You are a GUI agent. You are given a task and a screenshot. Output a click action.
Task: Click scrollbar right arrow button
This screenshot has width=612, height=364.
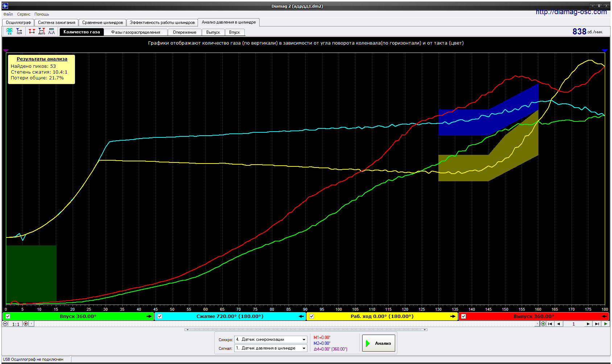tap(538, 324)
